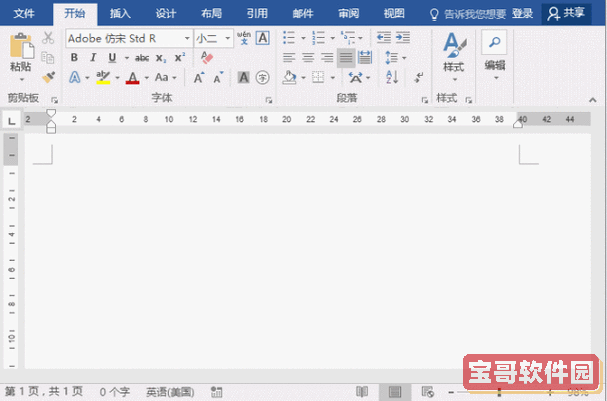The width and height of the screenshot is (607, 401).
Task: Open the font size dropdown
Action: (228, 38)
